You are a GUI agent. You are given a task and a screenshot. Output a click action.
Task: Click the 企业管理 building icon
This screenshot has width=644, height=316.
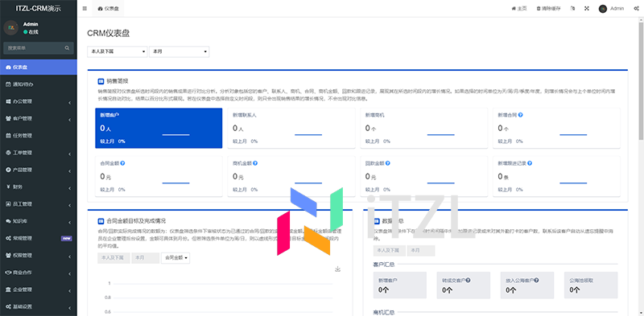[x=8, y=289]
